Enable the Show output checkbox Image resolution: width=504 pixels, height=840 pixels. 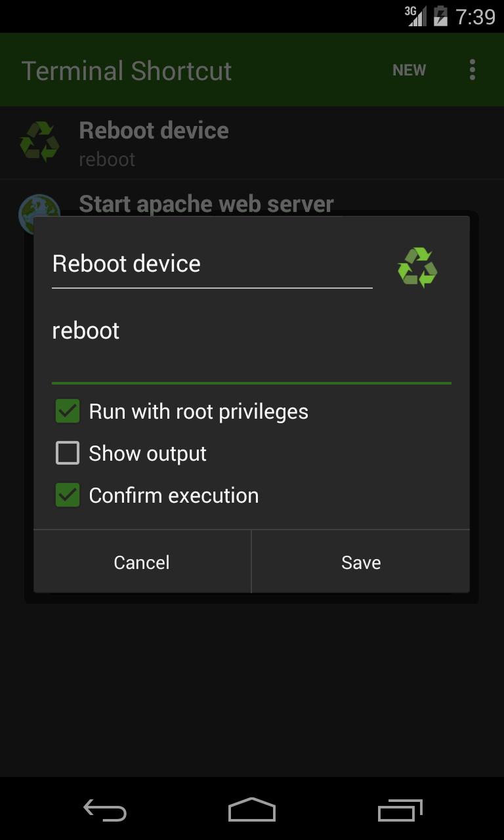coord(68,453)
